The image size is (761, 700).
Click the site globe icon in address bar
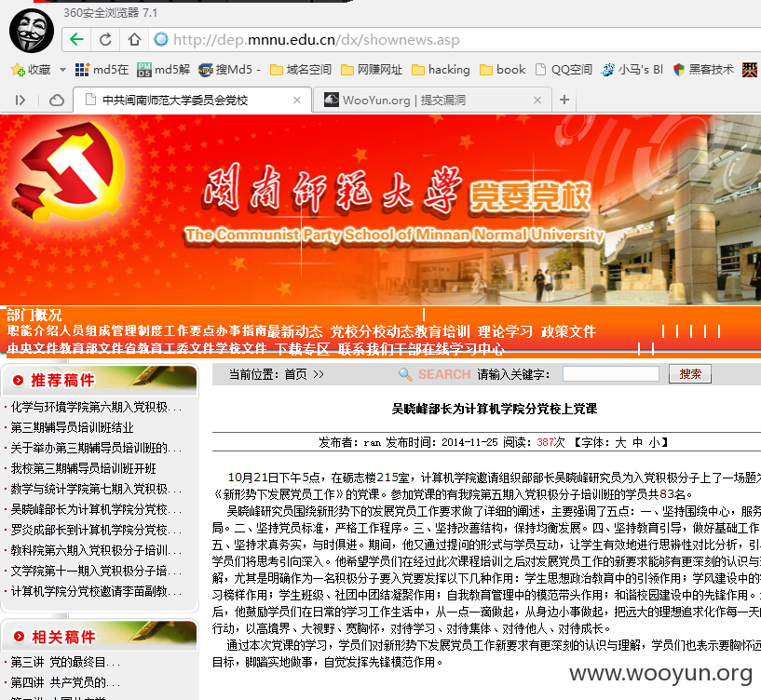(160, 39)
